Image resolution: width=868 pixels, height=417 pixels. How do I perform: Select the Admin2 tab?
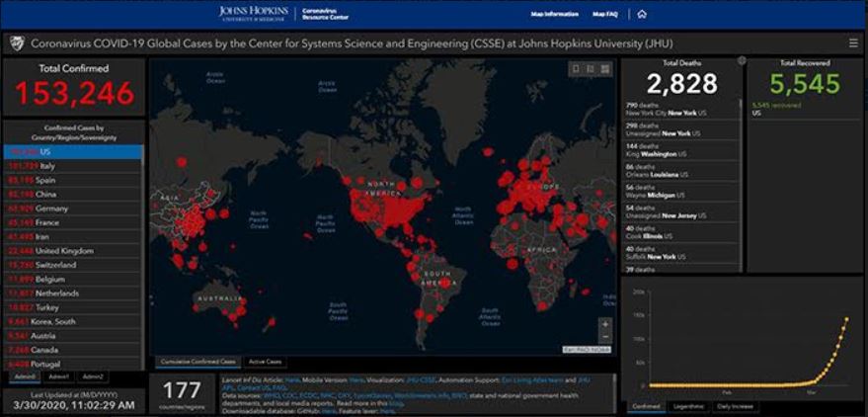[x=93, y=376]
